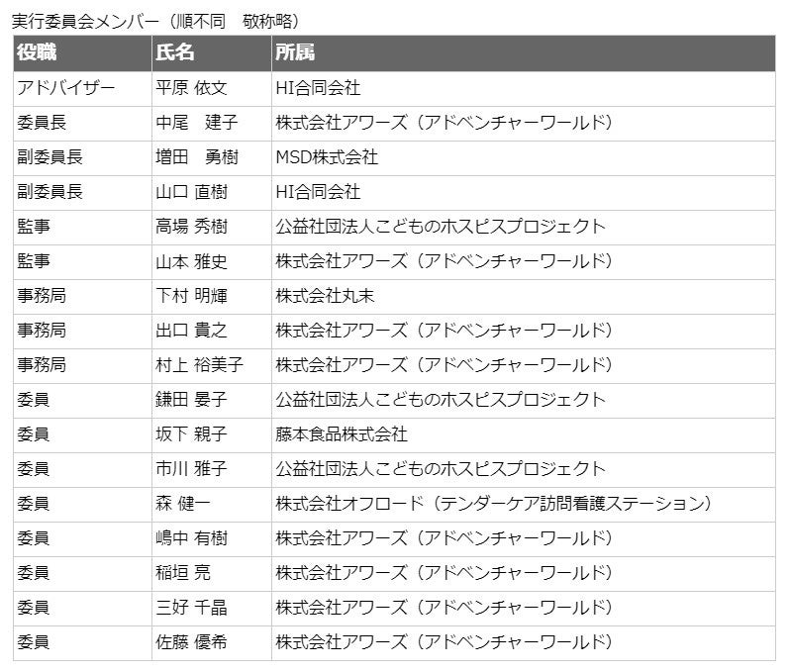Click the アドバイザー role cell
791x672 pixels.
click(x=82, y=89)
